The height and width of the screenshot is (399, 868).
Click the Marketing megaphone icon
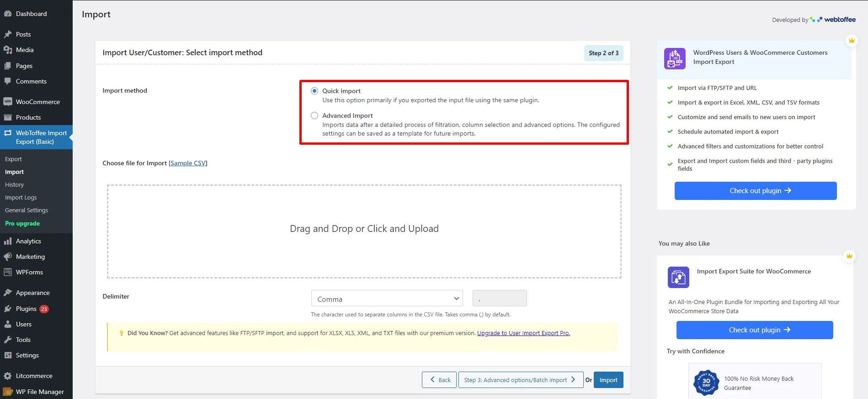(x=8, y=257)
